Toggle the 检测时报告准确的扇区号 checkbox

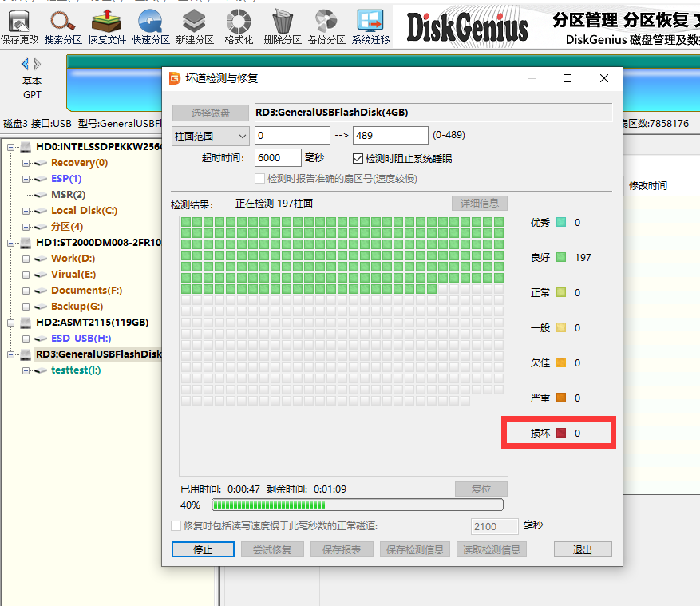click(x=259, y=179)
